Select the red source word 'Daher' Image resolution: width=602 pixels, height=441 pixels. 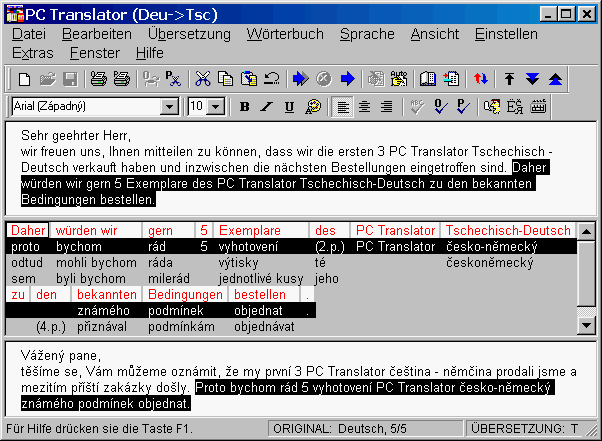click(28, 231)
